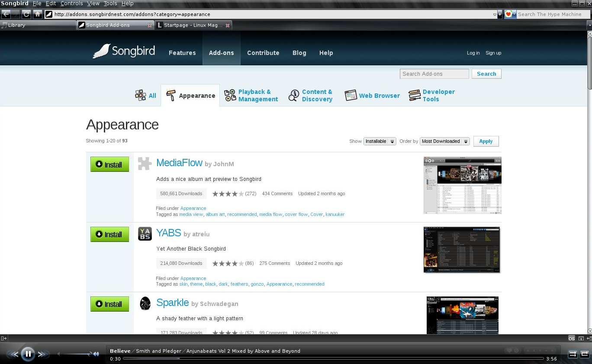Viewport: 592px width, 364px height.
Task: Click the 434 Comments link for MediaFlow
Action: coord(277,193)
